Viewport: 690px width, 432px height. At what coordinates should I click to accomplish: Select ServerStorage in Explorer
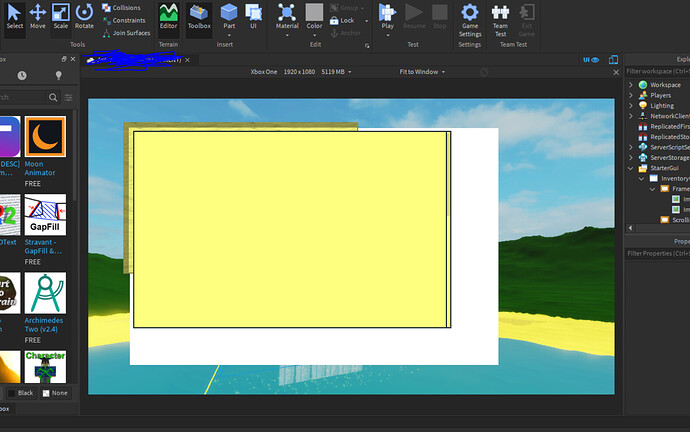(x=664, y=157)
